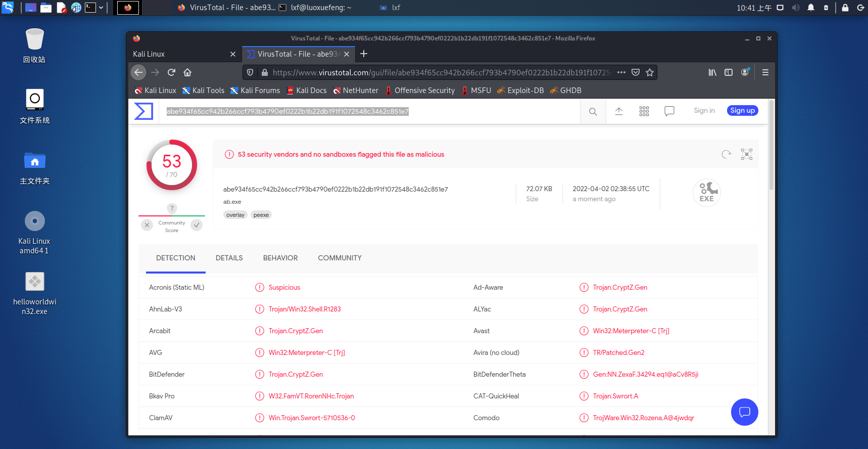Open the Exploit-DB bookmark

(520, 91)
